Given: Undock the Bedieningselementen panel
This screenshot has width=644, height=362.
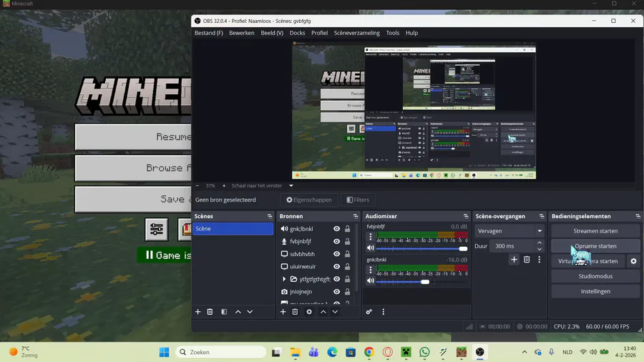Looking at the screenshot, I should [x=638, y=216].
